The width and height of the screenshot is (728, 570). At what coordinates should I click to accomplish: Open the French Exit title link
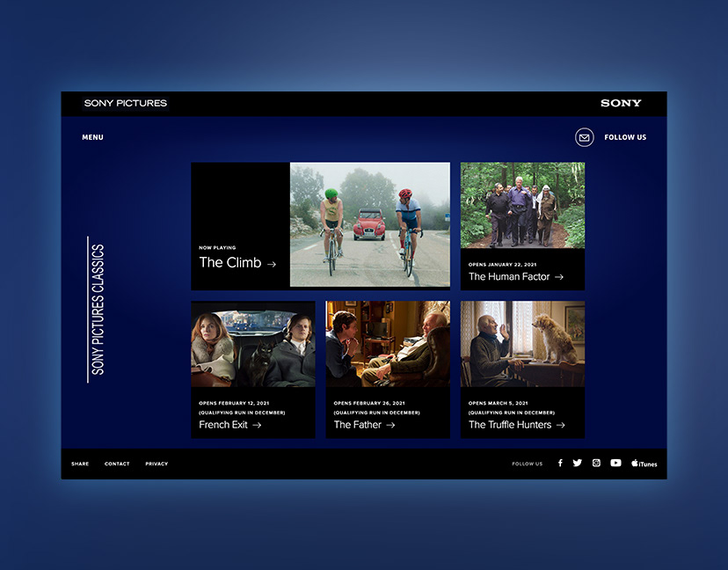point(223,425)
